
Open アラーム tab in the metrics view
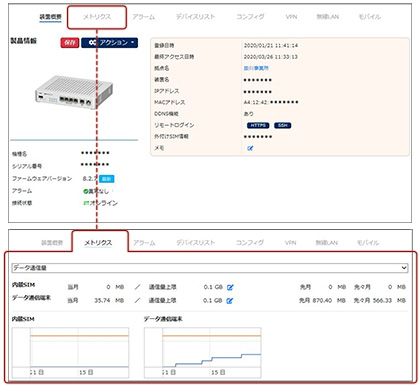click(144, 243)
